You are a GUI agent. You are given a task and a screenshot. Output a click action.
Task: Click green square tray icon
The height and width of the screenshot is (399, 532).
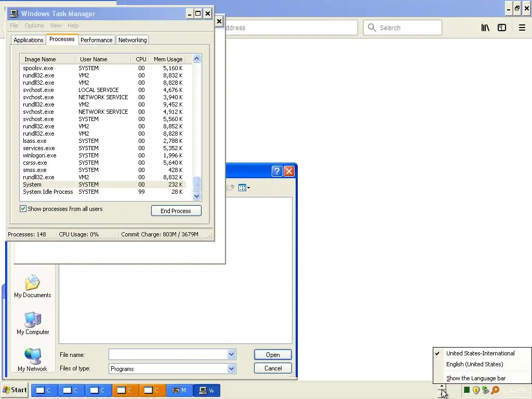tap(467, 390)
